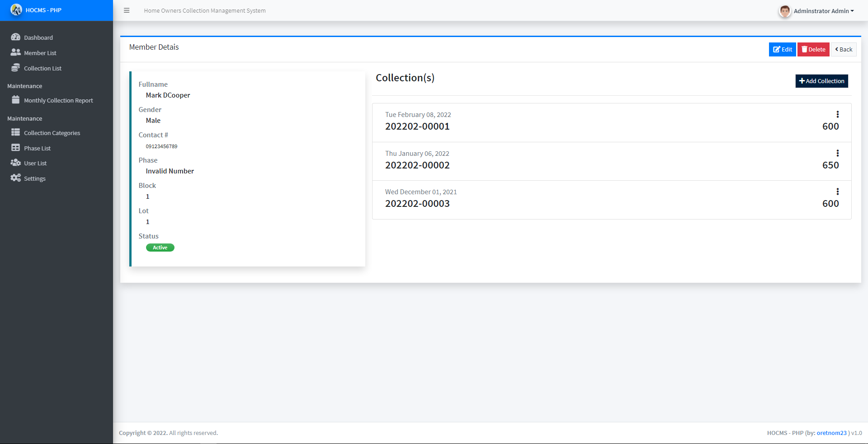
Task: Click the Member List people icon
Action: pos(16,52)
